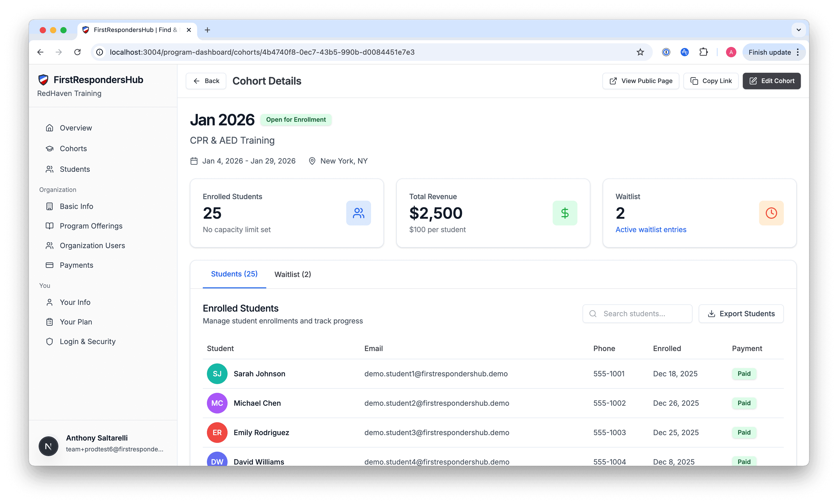
Task: Click Sarah Johnson's avatar circle
Action: click(217, 373)
